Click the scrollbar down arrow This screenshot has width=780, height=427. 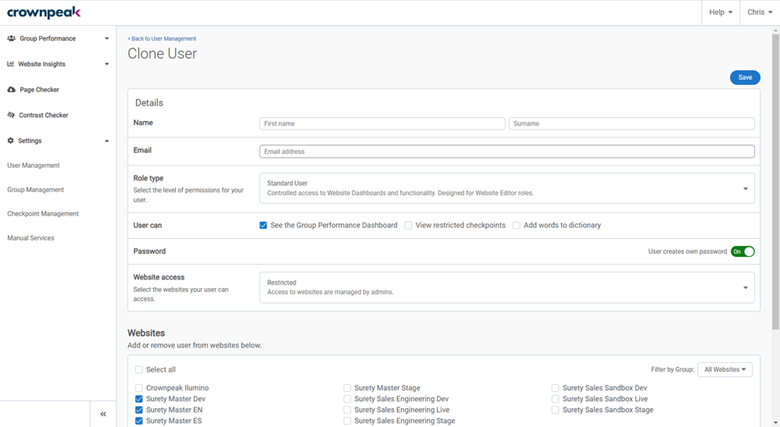(776, 423)
